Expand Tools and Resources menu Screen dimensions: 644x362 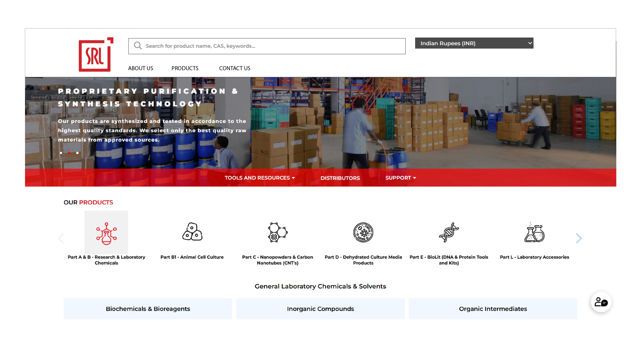(260, 178)
